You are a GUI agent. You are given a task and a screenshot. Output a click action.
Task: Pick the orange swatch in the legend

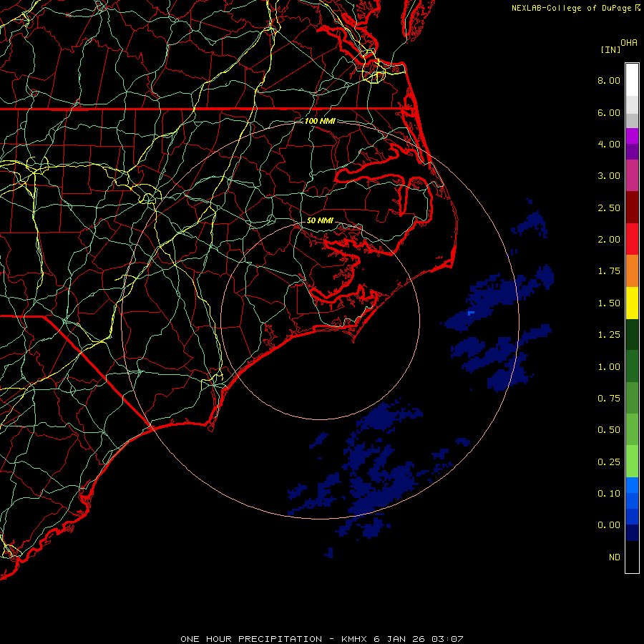pos(632,271)
